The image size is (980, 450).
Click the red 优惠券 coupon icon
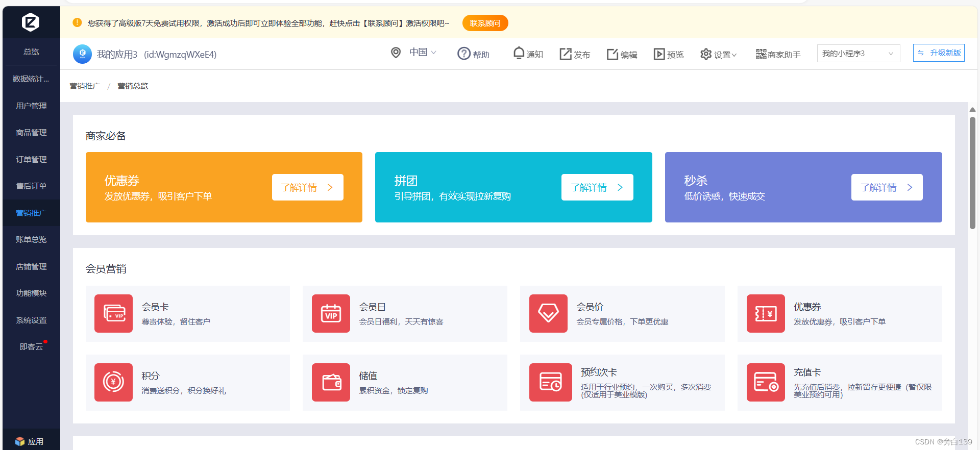click(x=766, y=313)
